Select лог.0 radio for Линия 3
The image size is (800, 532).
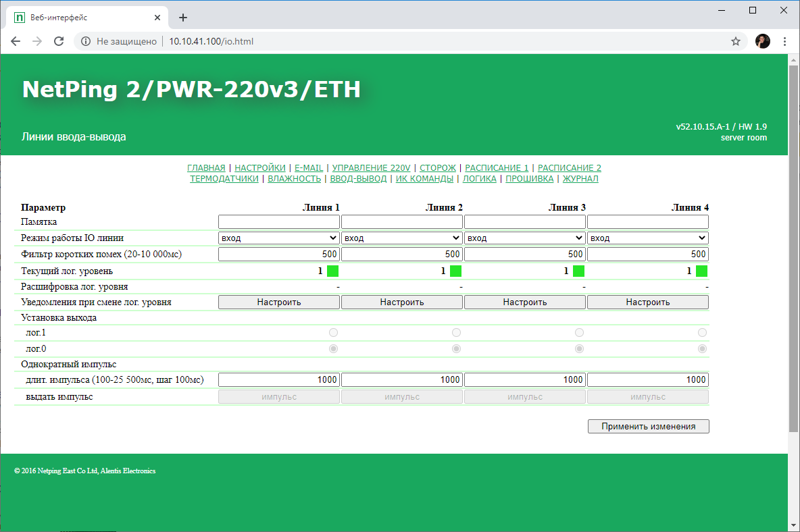pyautogui.click(x=579, y=348)
